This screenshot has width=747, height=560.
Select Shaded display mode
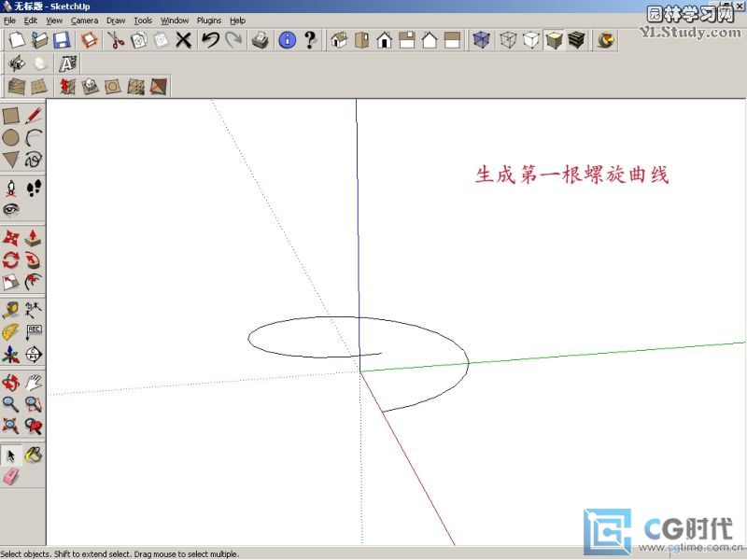pyautogui.click(x=554, y=40)
